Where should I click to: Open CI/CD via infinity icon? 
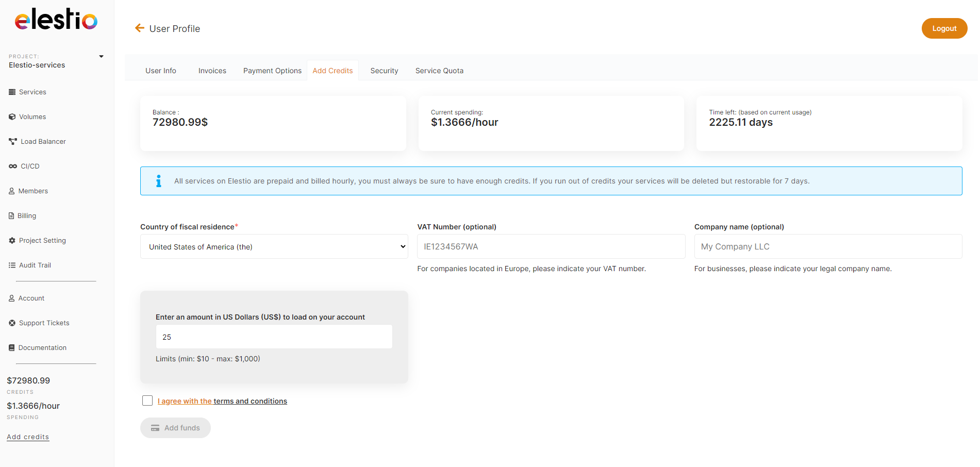(x=12, y=166)
